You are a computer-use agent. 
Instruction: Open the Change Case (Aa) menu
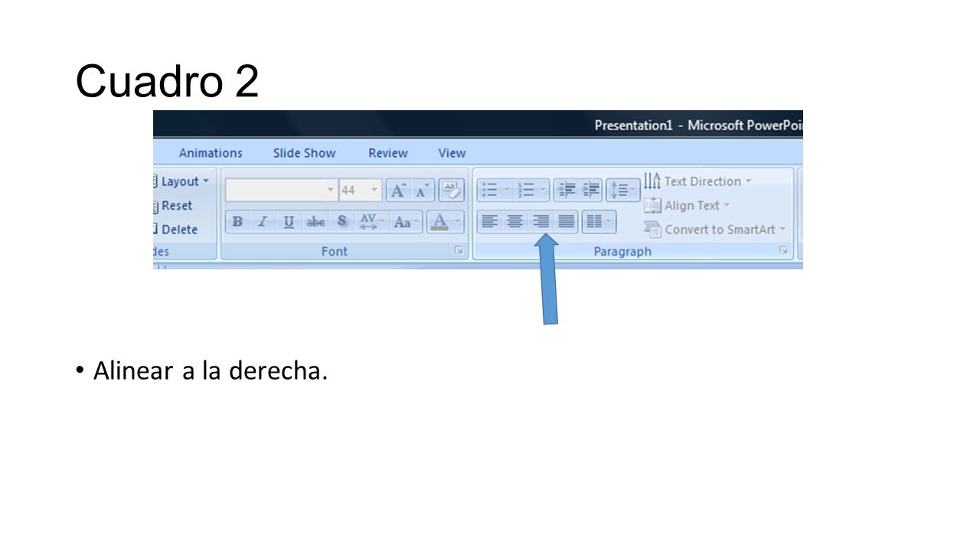pos(407,222)
